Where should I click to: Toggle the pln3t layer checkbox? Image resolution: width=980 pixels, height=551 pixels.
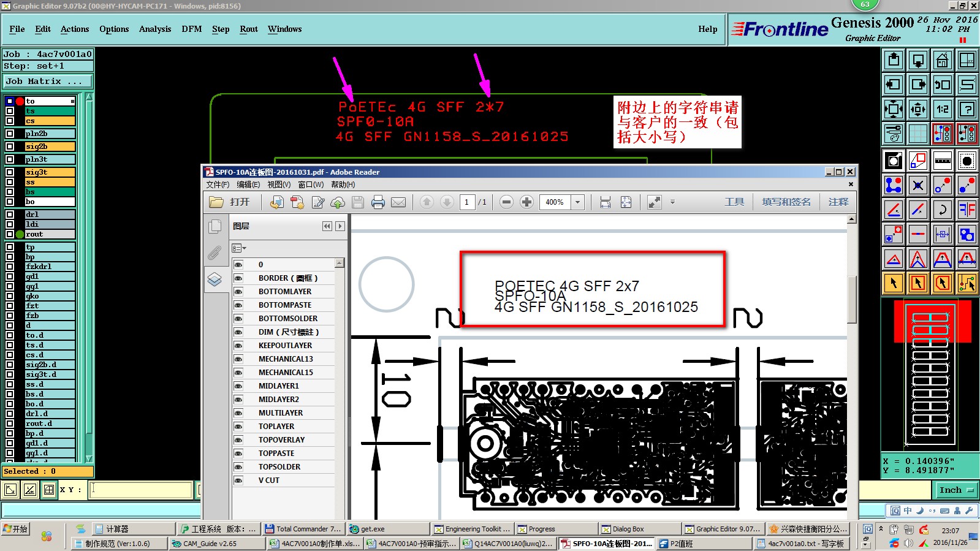click(10, 159)
